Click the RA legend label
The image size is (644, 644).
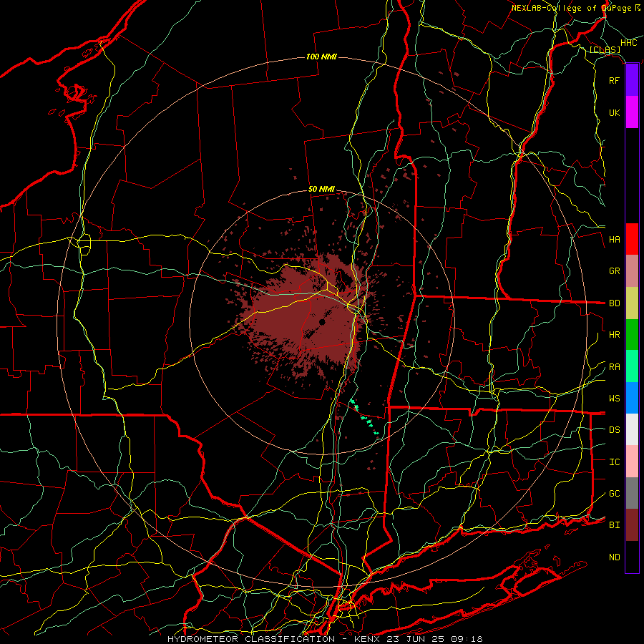[x=615, y=367]
